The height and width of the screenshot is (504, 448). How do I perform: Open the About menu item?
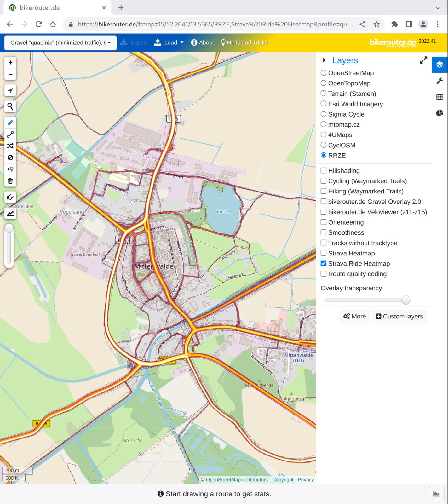click(202, 43)
